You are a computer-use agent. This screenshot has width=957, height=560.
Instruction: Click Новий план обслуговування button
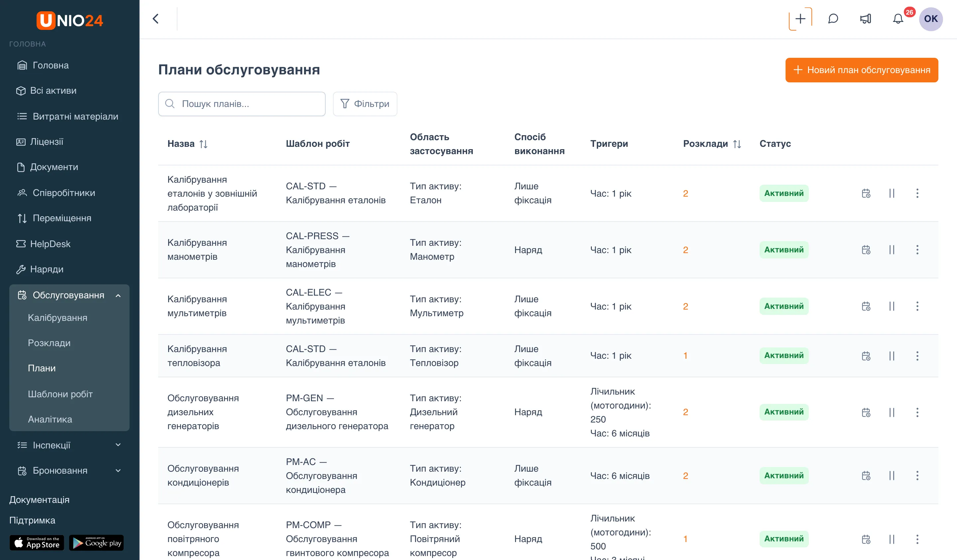coord(862,70)
